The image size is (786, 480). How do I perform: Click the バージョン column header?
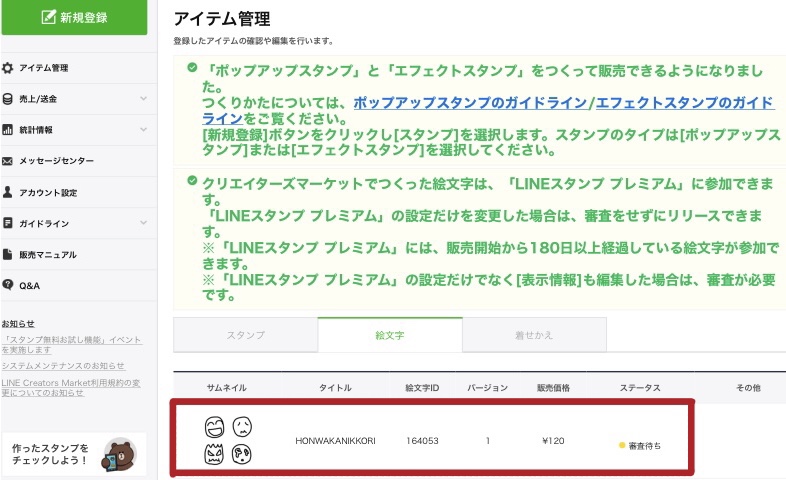click(488, 388)
